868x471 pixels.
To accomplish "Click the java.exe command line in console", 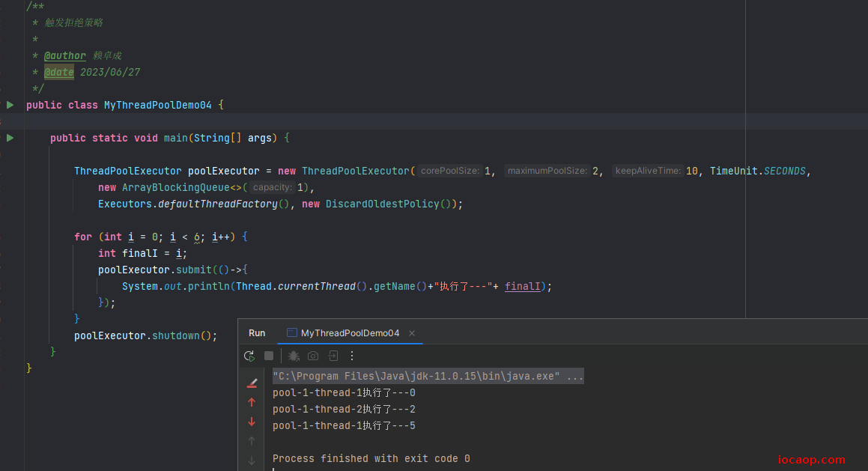I will tap(428, 377).
